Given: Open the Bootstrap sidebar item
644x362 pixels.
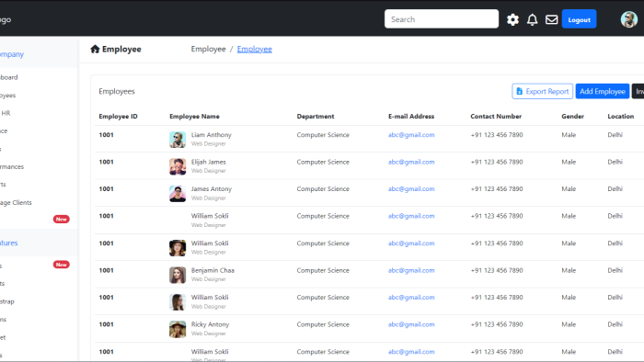Looking at the screenshot, I should [7, 301].
